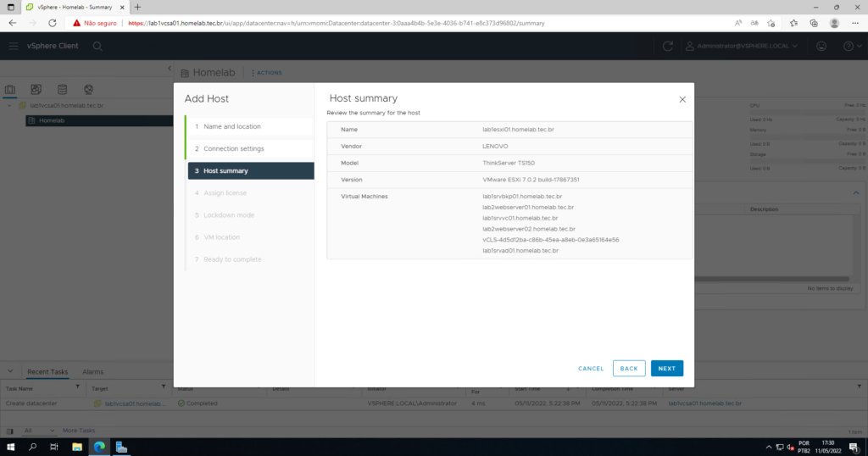Toggle the task panel column picker icon
The width and height of the screenshot is (868, 456).
pyautogui.click(x=10, y=431)
